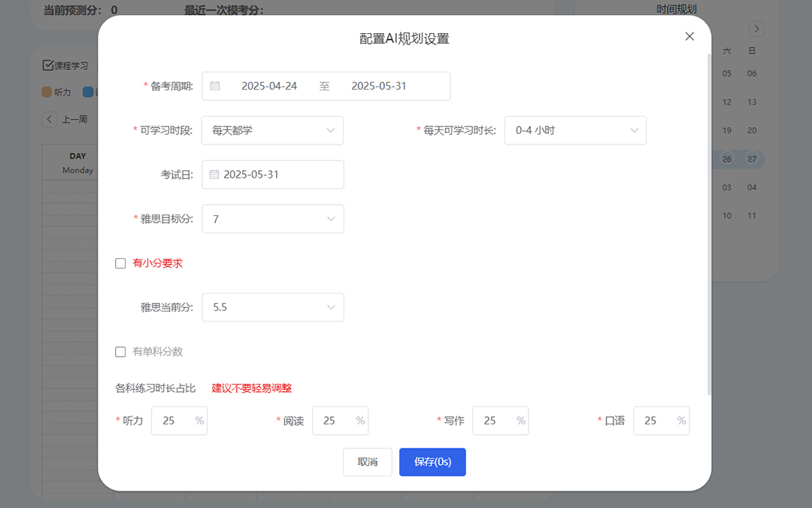Click the 口语 percentage input
The width and height of the screenshot is (812, 508).
point(653,421)
